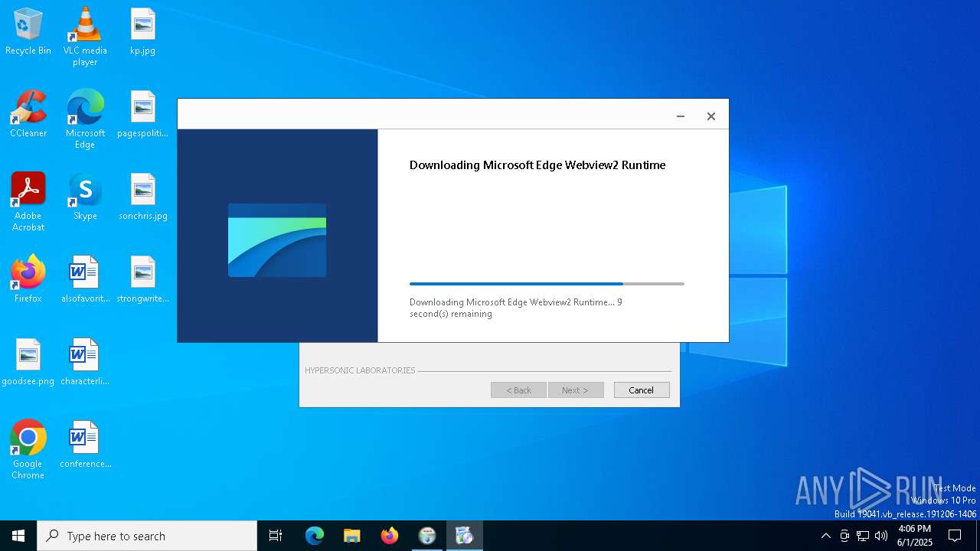Open the clock showing 4:06 PM
Image resolution: width=980 pixels, height=551 pixels.
coord(914,536)
